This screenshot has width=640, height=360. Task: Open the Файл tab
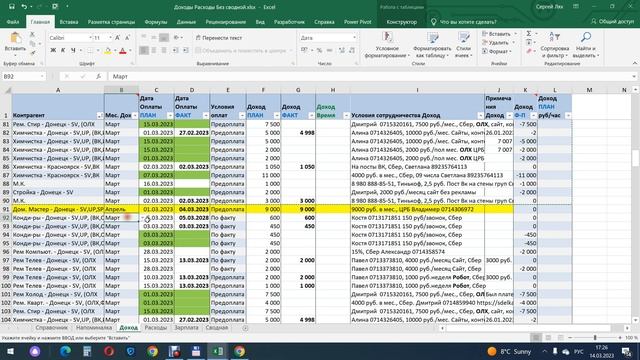13,22
